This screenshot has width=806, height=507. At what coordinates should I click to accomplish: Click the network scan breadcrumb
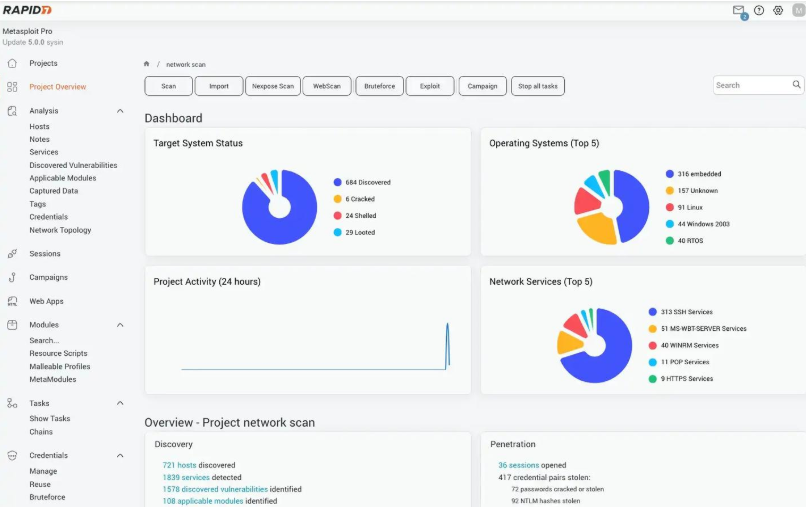point(186,64)
